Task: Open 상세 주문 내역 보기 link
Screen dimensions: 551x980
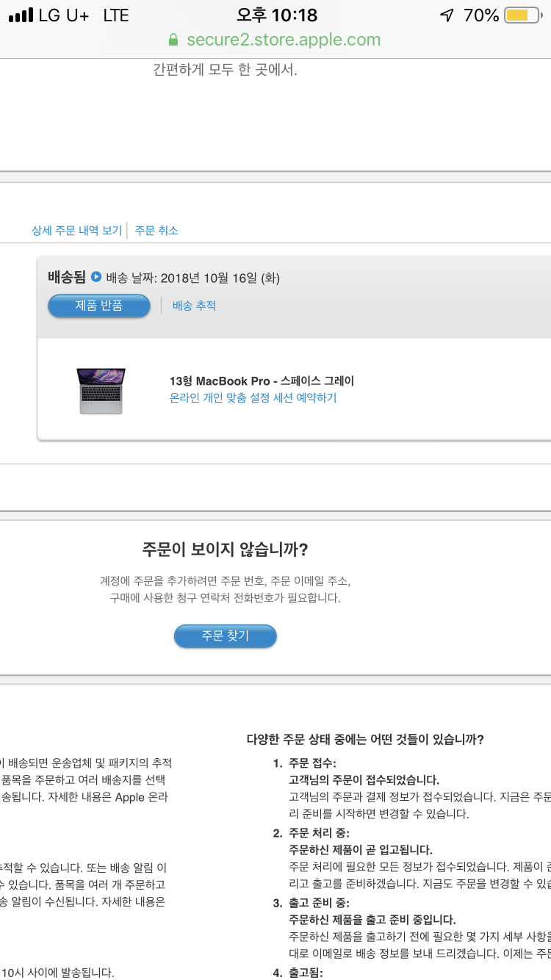Action: (x=76, y=230)
